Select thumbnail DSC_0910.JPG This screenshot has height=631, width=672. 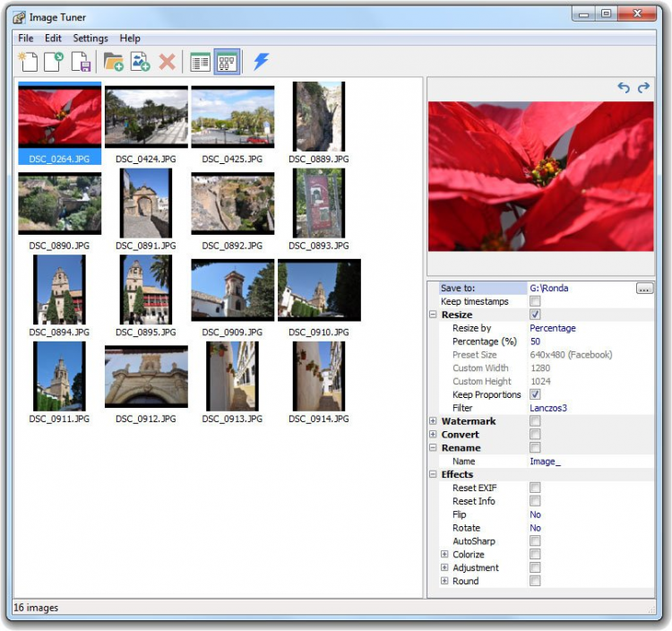click(x=319, y=296)
